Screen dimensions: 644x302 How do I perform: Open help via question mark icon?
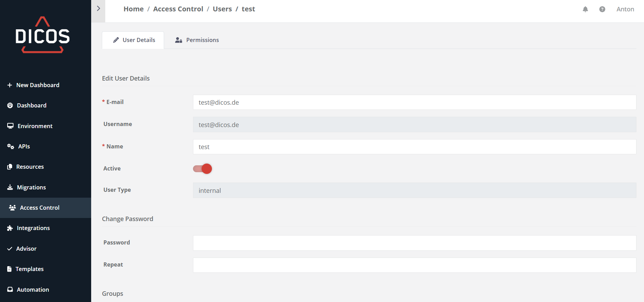click(602, 9)
